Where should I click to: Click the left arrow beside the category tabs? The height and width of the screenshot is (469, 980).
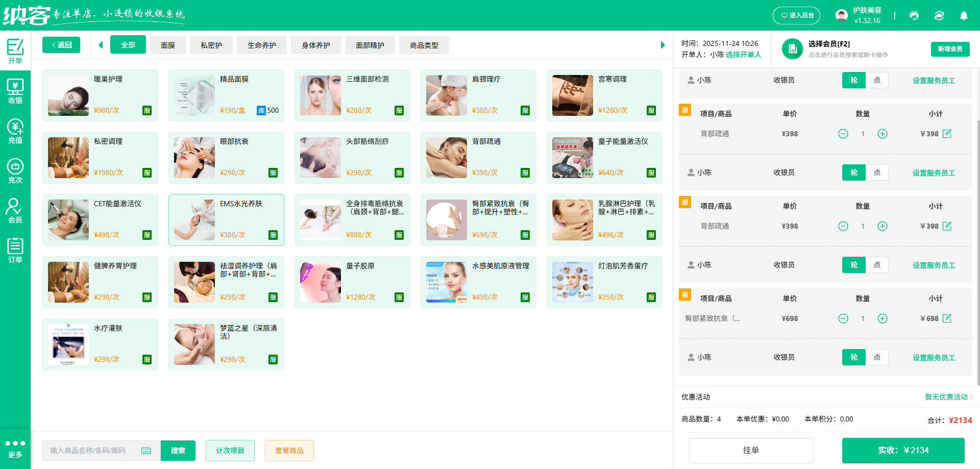[x=101, y=45]
